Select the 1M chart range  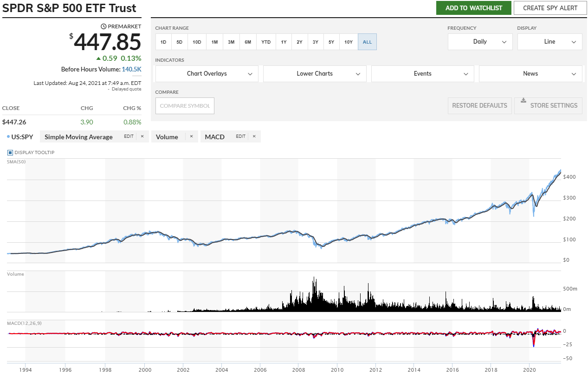pos(214,42)
